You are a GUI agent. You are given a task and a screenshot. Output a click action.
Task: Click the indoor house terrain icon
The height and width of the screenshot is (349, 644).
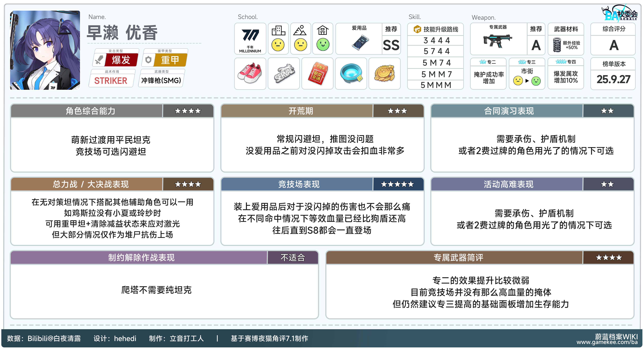[x=323, y=31]
